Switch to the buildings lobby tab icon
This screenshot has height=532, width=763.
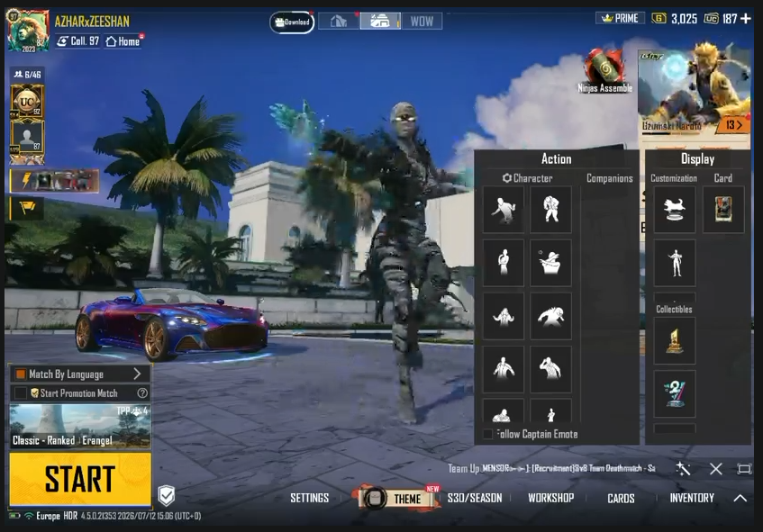click(339, 21)
